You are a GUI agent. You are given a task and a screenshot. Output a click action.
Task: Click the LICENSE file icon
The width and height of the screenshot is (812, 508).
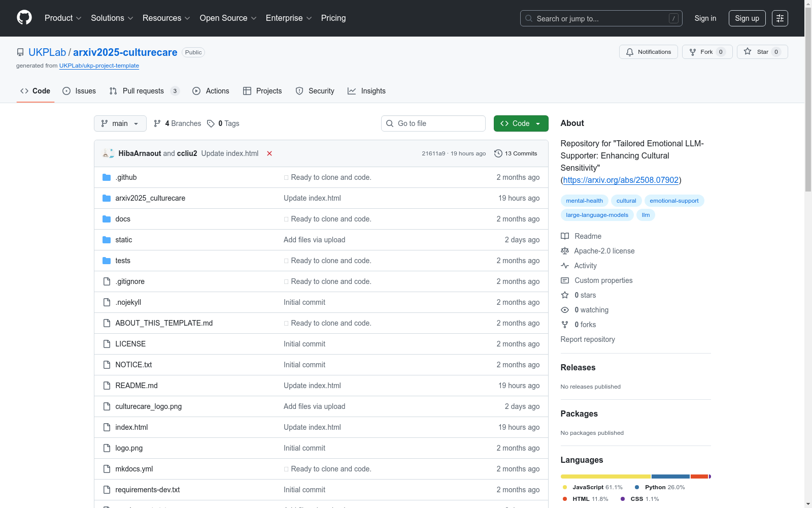107,344
